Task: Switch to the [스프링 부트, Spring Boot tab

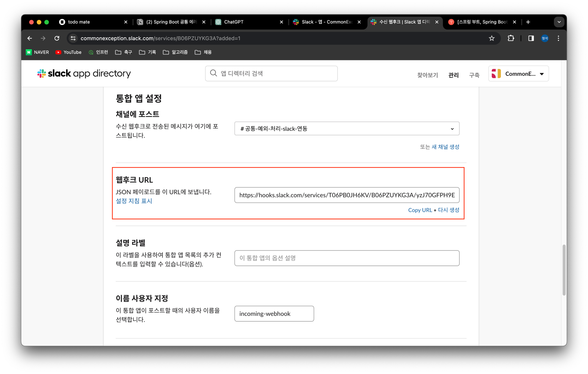Action: point(483,22)
